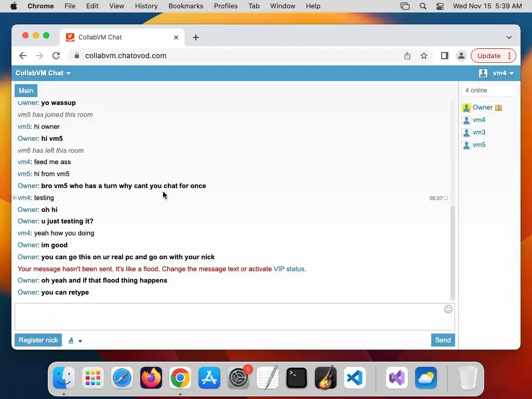The image size is (532, 399).
Task: Open the text formatting A icon
Action: click(71, 340)
